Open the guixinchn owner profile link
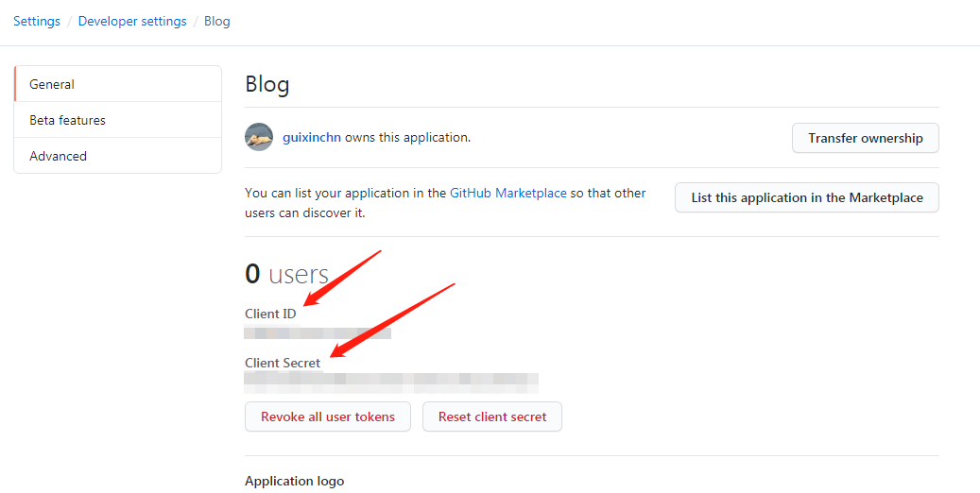 pyautogui.click(x=312, y=137)
